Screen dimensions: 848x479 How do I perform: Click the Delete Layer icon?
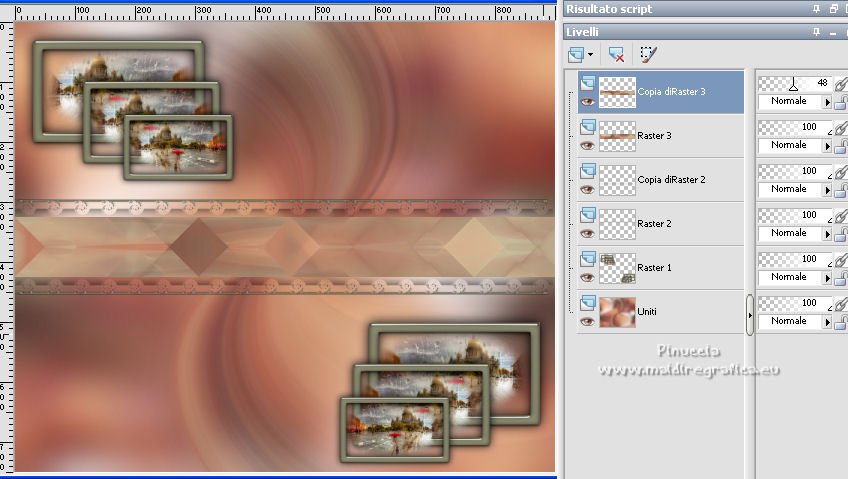coord(616,54)
